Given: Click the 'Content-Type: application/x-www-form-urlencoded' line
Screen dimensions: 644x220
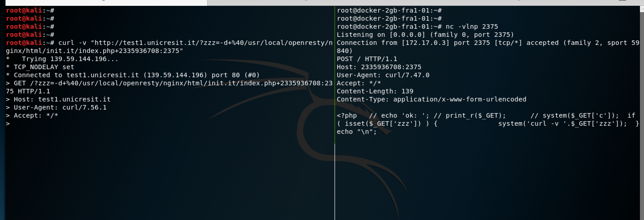Looking at the screenshot, I should pos(431,99).
